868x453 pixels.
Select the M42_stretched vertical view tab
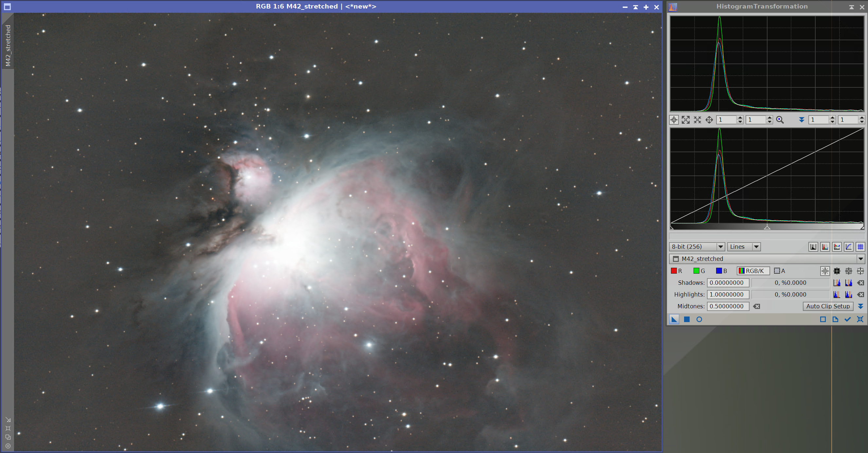(8, 45)
